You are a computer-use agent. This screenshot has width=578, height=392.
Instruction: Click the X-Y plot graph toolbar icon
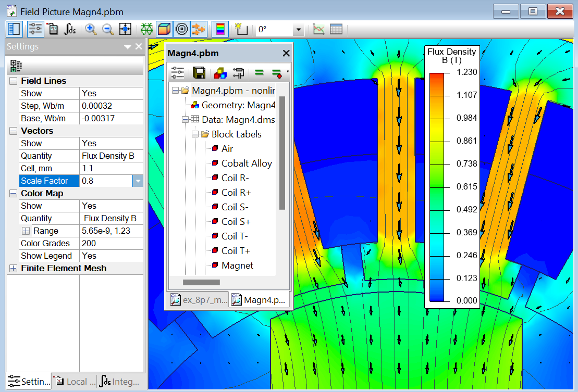(319, 29)
